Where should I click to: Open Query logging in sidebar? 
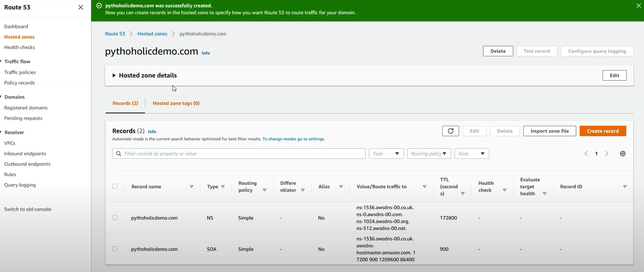[x=20, y=185]
